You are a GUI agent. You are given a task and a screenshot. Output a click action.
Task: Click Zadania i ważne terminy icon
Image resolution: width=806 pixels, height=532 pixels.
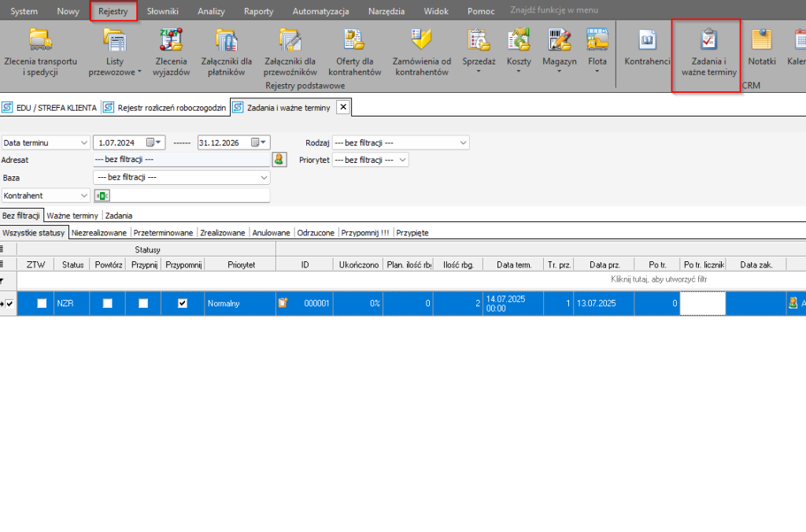coord(708,51)
